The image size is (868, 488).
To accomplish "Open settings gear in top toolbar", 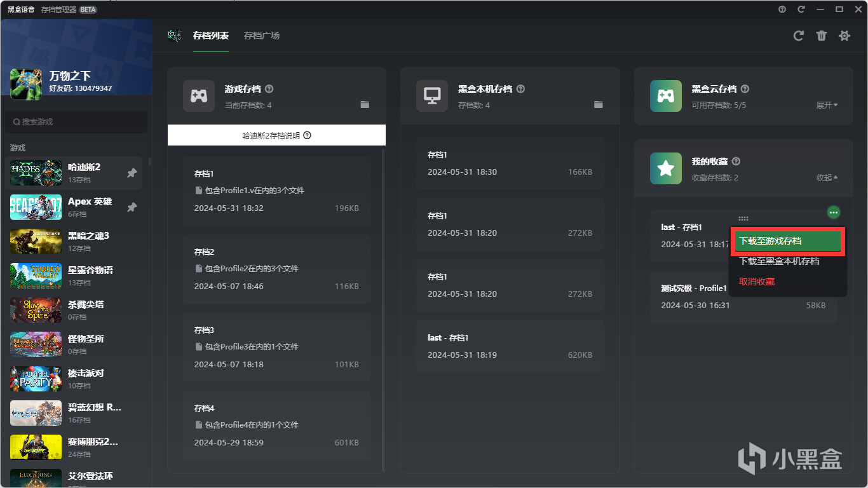I will click(x=844, y=36).
